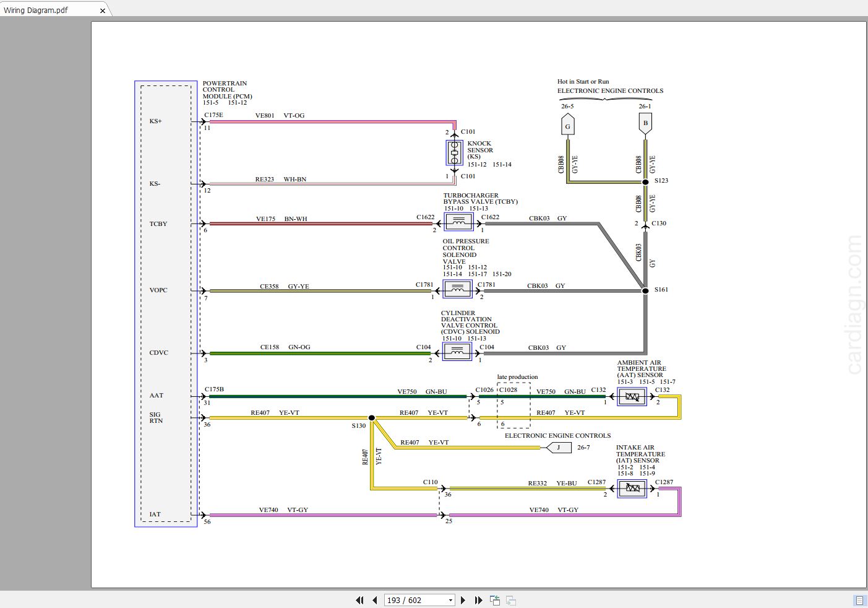Click the SIG RTN pin label

[156, 418]
